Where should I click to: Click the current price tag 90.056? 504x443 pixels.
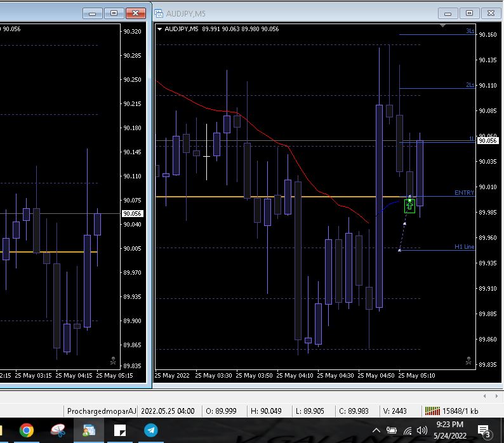coord(487,141)
